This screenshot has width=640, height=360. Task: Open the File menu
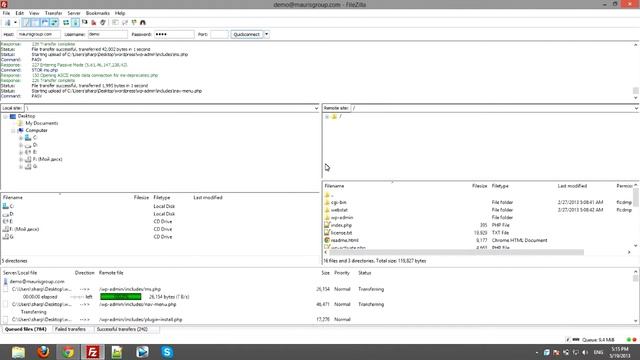pyautogui.click(x=6, y=13)
